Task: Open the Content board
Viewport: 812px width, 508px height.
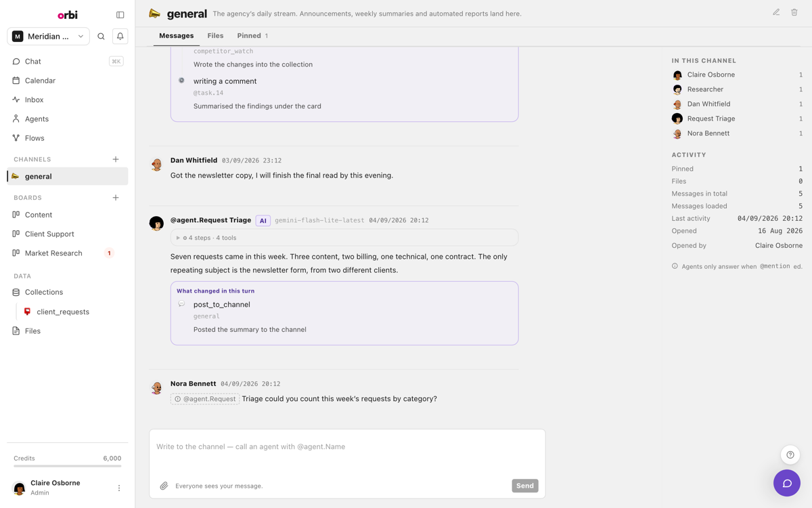Action: 68,215
